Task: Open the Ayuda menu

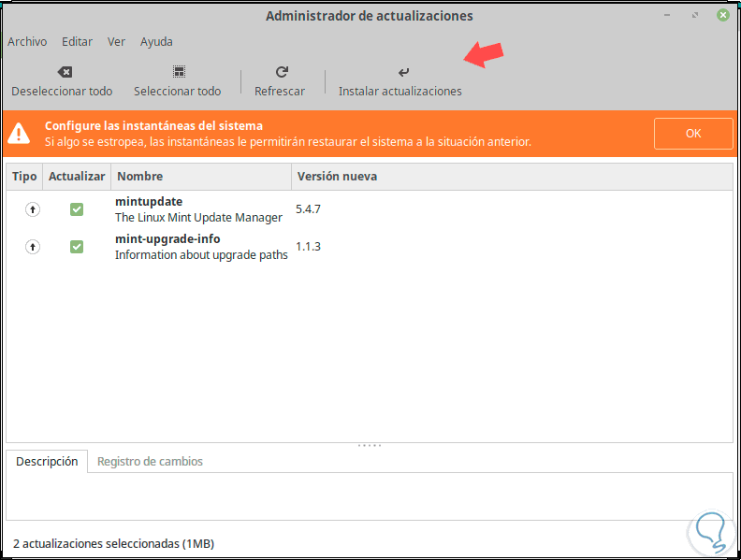Action: coord(156,42)
